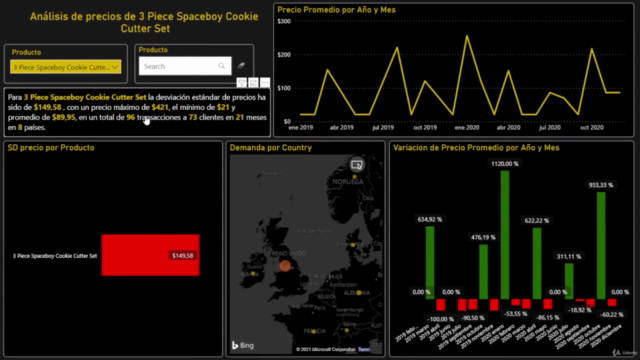This screenshot has width=640, height=360.
Task: Clear selections with the eraser icon
Action: (x=241, y=65)
